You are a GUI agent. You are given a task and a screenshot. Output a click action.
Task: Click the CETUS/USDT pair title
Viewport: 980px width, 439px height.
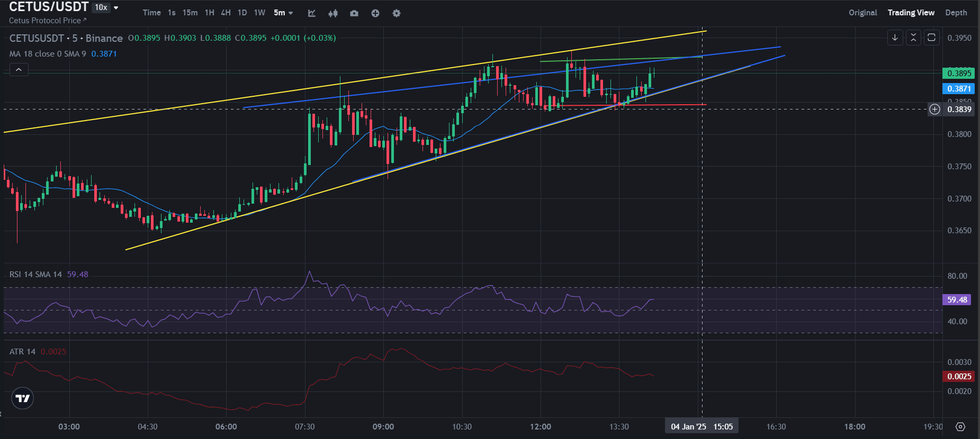tap(49, 7)
